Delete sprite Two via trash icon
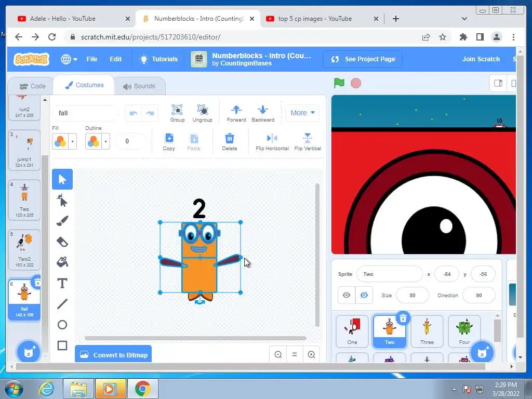Viewport: 532px width, 399px height. click(403, 318)
